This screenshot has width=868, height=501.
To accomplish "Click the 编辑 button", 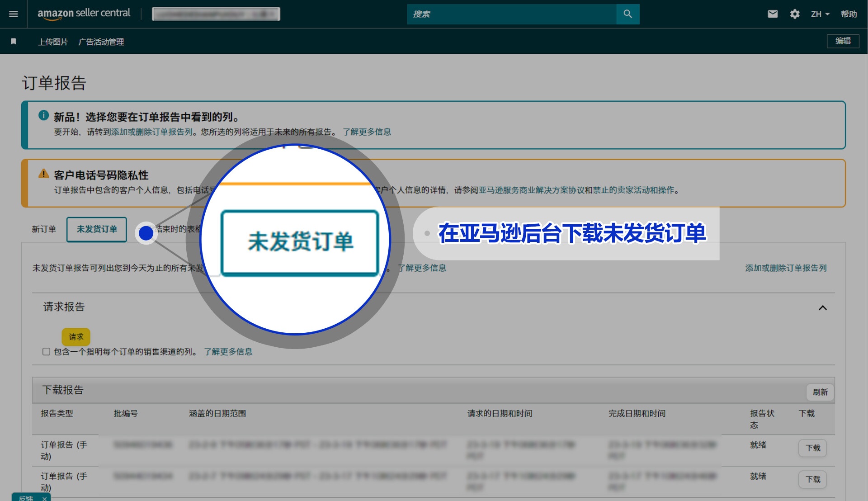I will [843, 41].
